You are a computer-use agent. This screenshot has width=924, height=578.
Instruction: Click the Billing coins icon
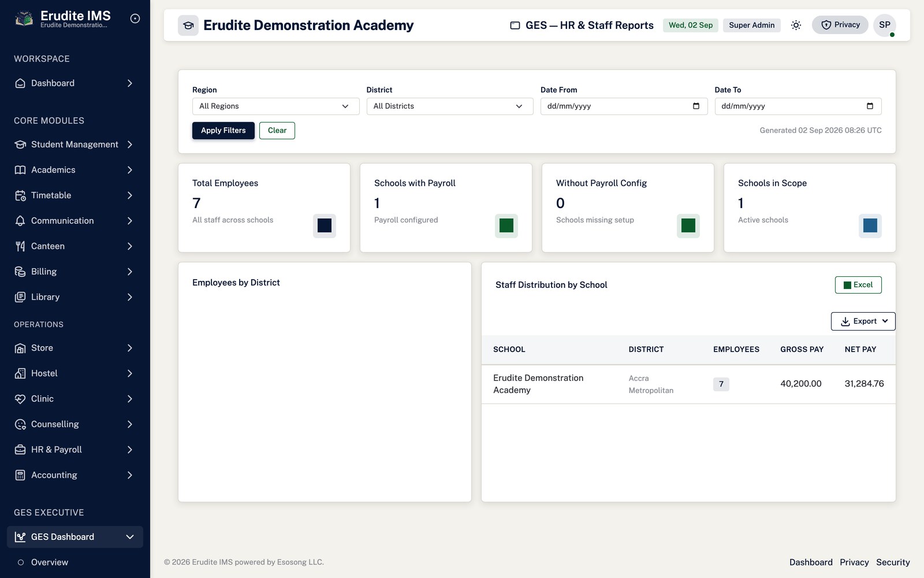click(x=20, y=272)
